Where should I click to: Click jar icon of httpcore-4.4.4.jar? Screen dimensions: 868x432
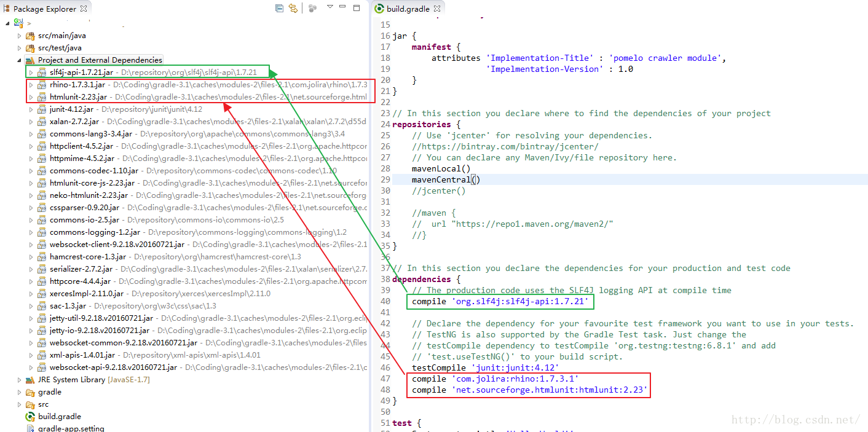[x=42, y=281]
